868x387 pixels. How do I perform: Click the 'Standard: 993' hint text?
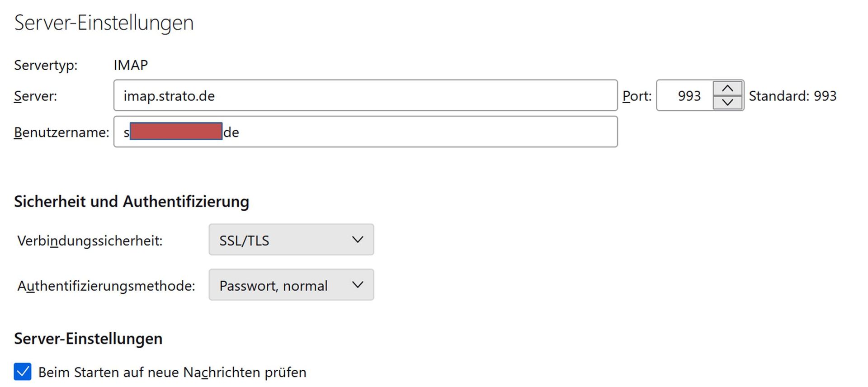(x=792, y=96)
